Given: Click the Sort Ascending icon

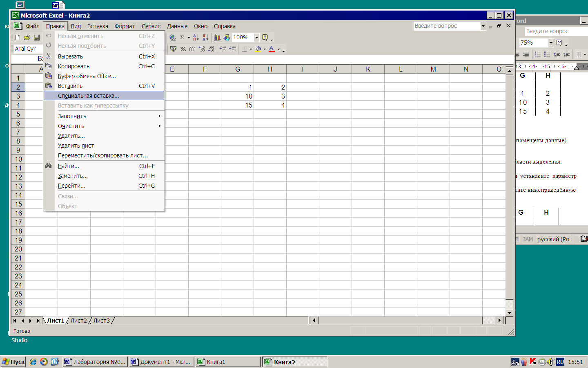Looking at the screenshot, I should pyautogui.click(x=196, y=38).
